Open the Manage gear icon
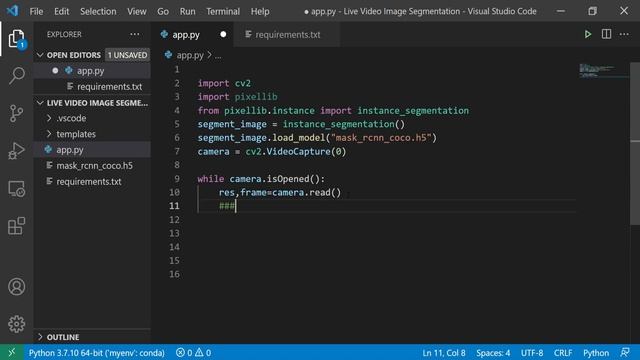Viewport: 640px width, 360px height. [16, 324]
